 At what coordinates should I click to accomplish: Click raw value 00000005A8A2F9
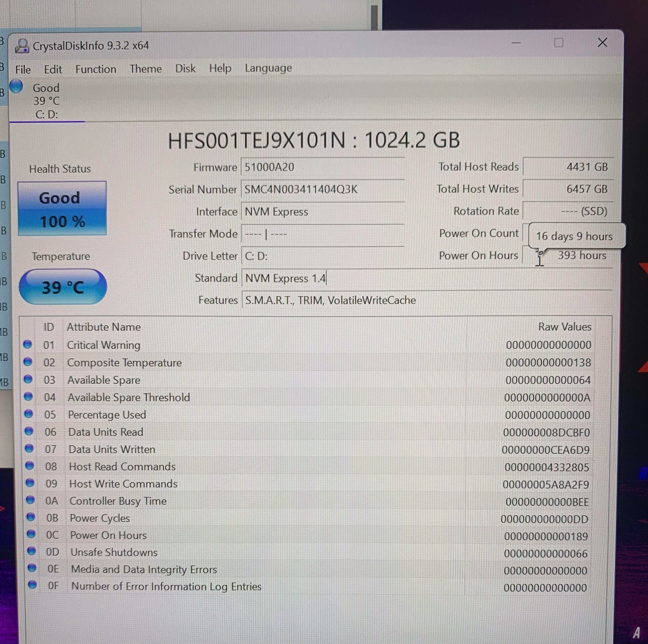click(x=546, y=485)
